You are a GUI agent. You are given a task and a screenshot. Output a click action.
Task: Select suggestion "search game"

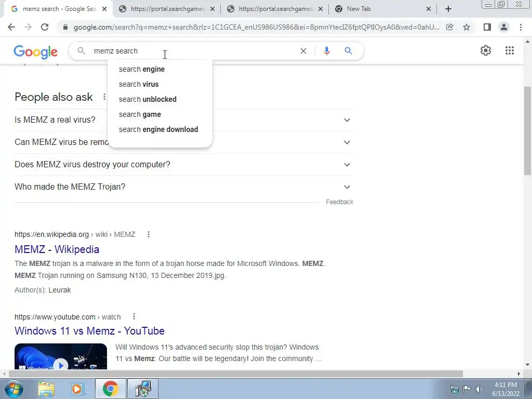(160, 114)
